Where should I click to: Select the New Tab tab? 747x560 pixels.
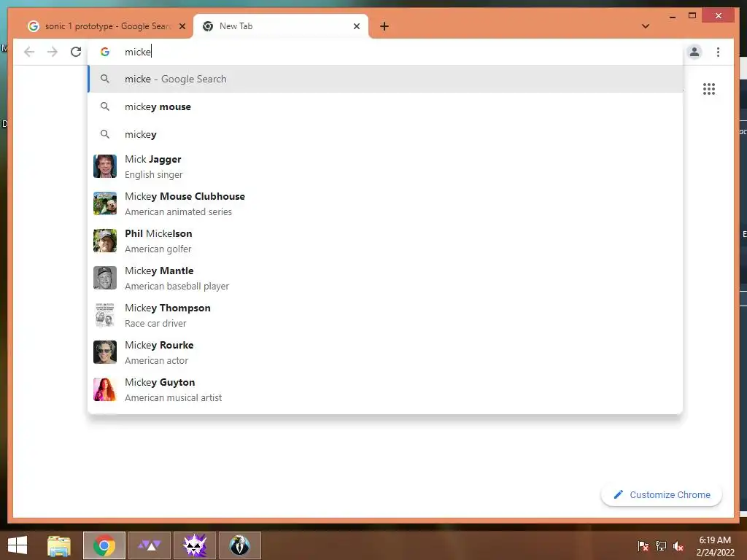click(x=281, y=26)
